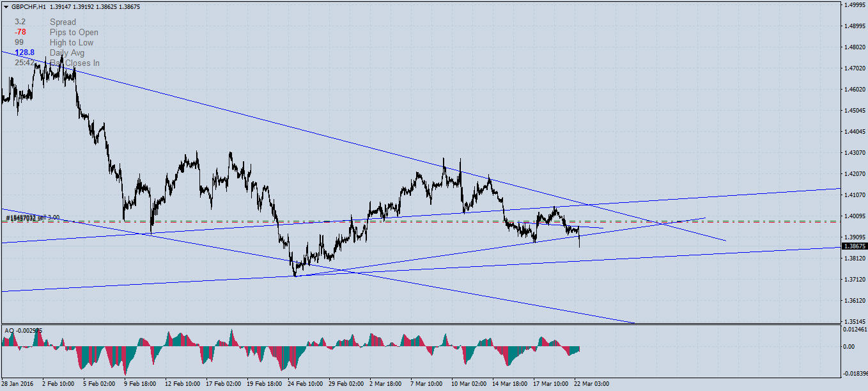Click the GBPCHF,H1 chart title

(28, 7)
